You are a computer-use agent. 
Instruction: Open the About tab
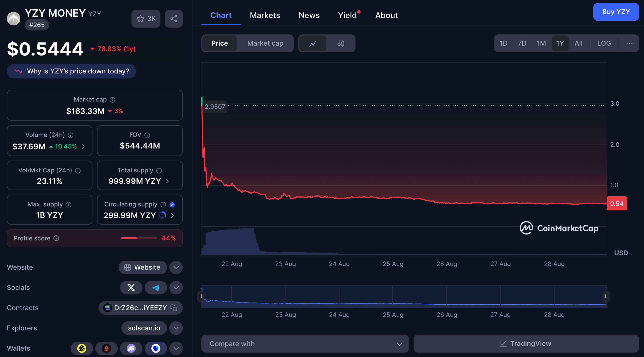click(387, 15)
